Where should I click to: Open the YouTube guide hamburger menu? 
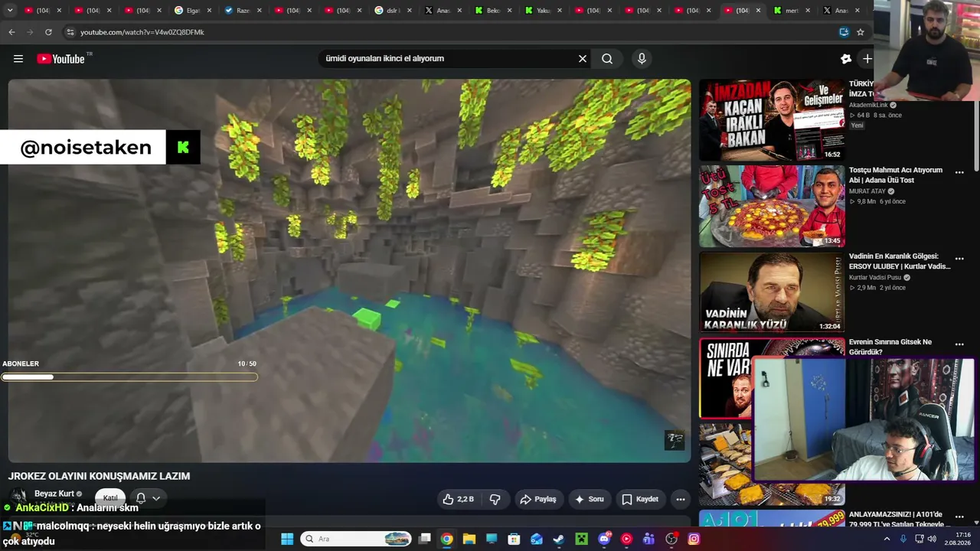[18, 59]
